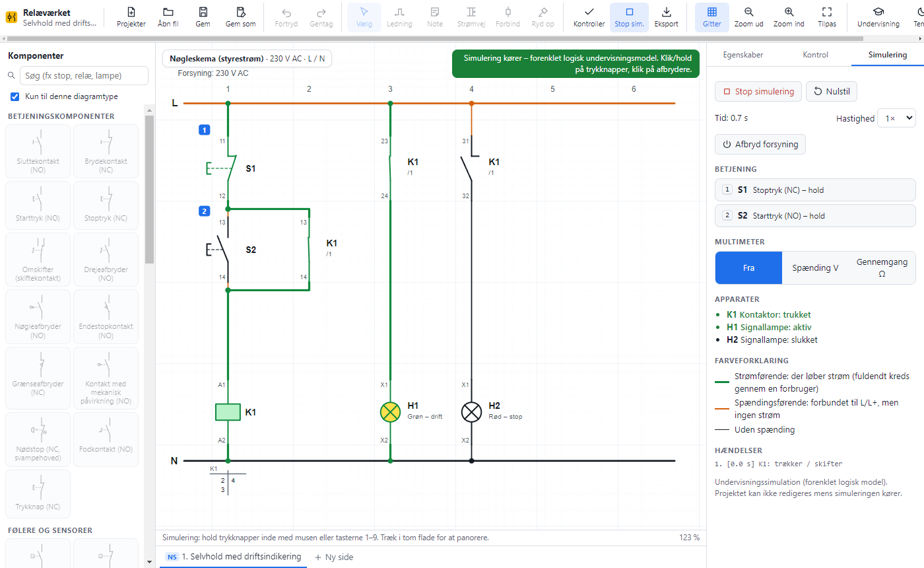Click Afbryd forsyning button
Image resolution: width=924 pixels, height=568 pixels.
point(760,144)
